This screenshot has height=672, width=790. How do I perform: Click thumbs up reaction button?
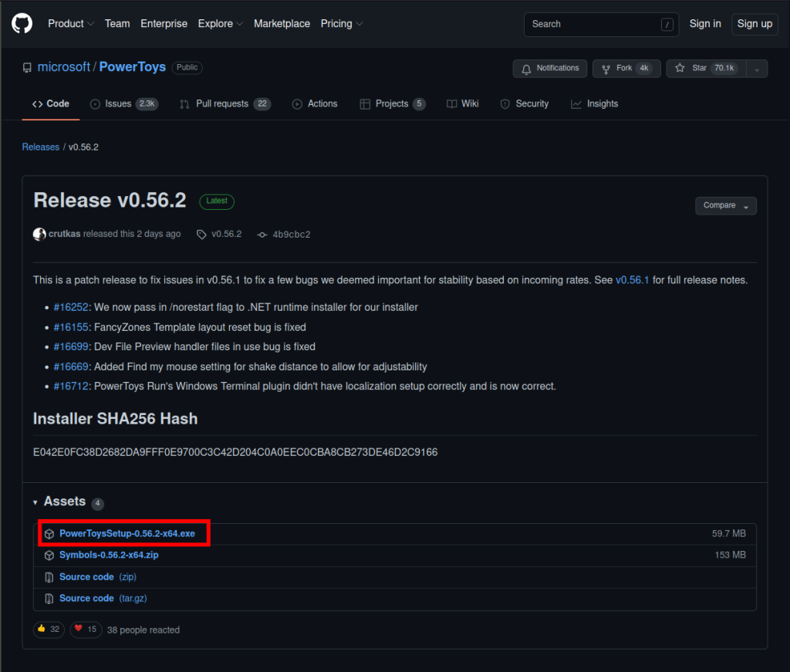click(49, 630)
